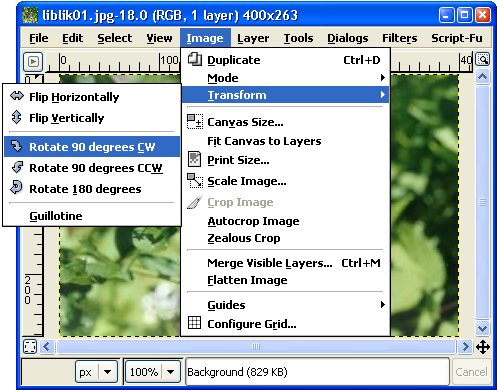Open the Script-Fu menu

457,38
